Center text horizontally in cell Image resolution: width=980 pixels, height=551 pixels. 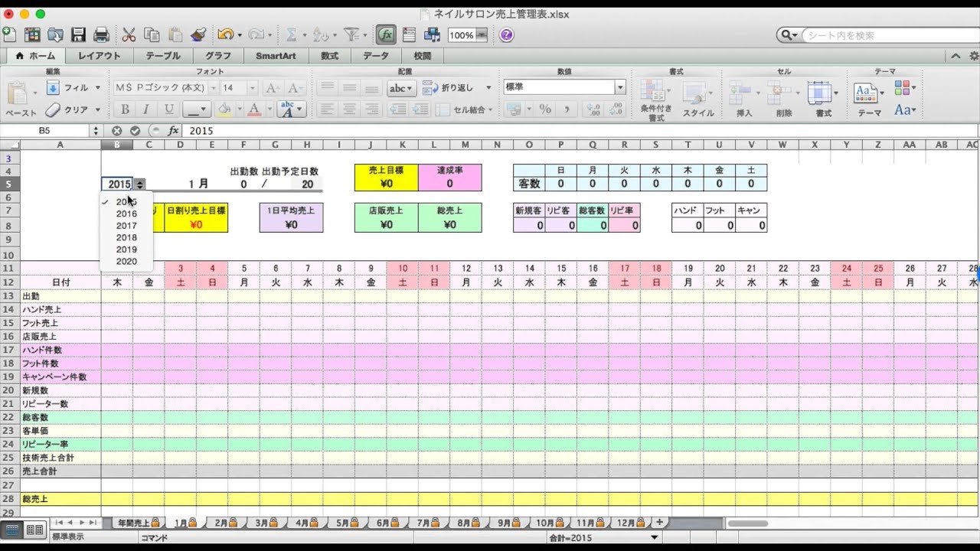[x=349, y=109]
